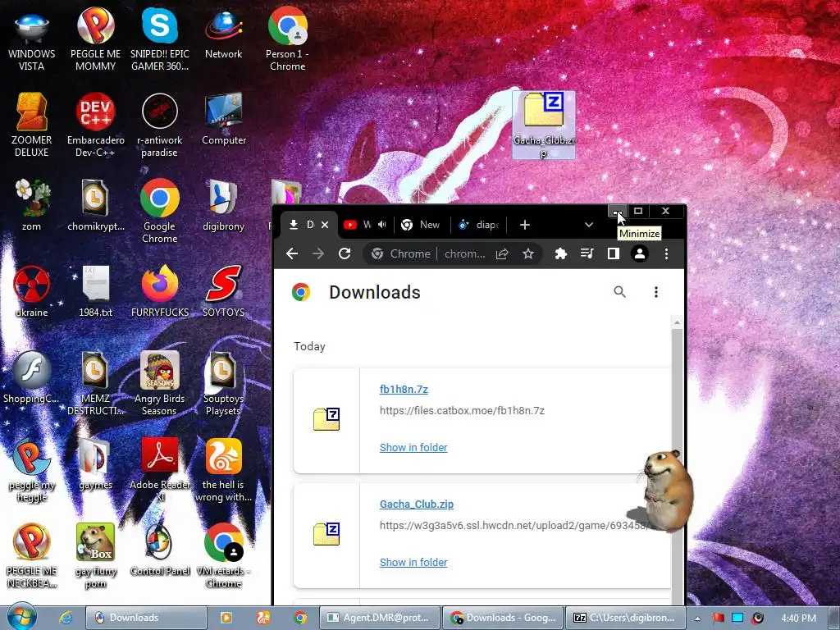Launch Google Chrome desktop shortcut

click(160, 211)
